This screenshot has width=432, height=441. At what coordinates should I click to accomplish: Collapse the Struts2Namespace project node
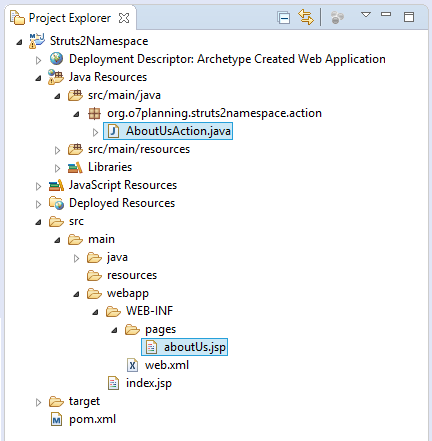pyautogui.click(x=19, y=42)
